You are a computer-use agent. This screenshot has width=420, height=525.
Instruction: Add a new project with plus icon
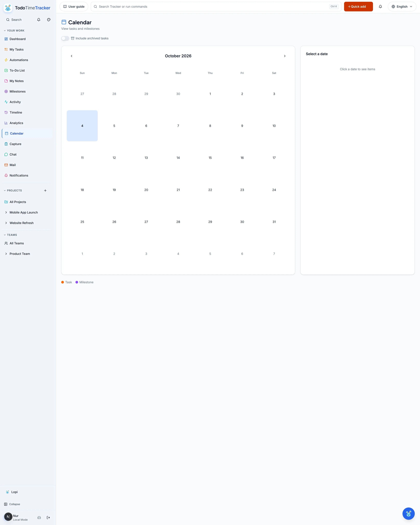45,190
